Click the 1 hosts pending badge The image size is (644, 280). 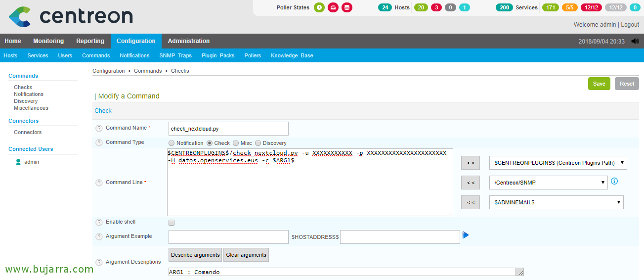click(465, 7)
